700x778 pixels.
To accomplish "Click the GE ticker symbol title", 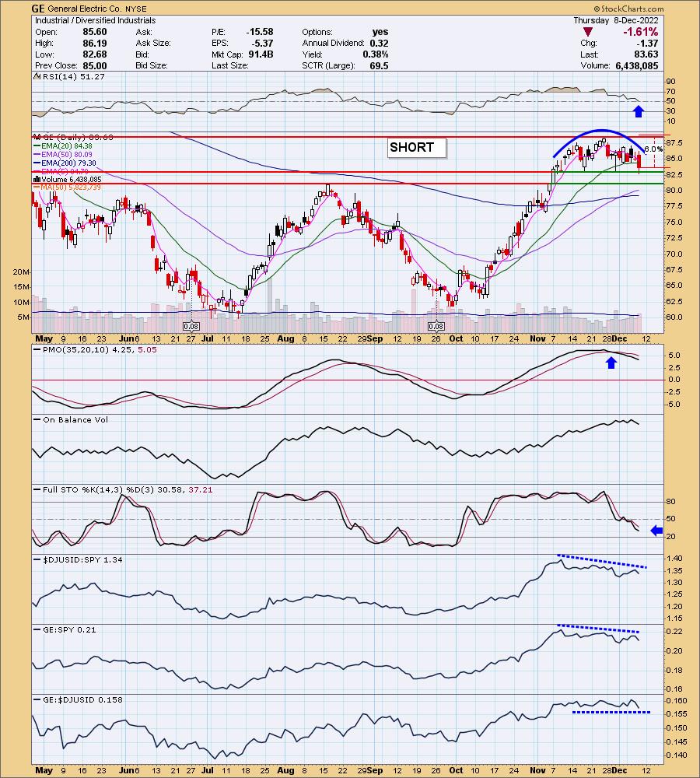I will (38, 9).
